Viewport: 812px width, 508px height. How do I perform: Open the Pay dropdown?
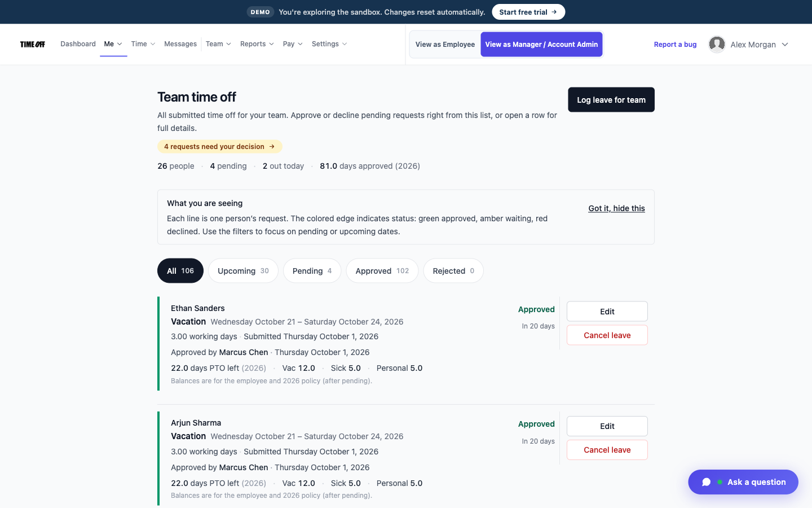[x=293, y=44]
